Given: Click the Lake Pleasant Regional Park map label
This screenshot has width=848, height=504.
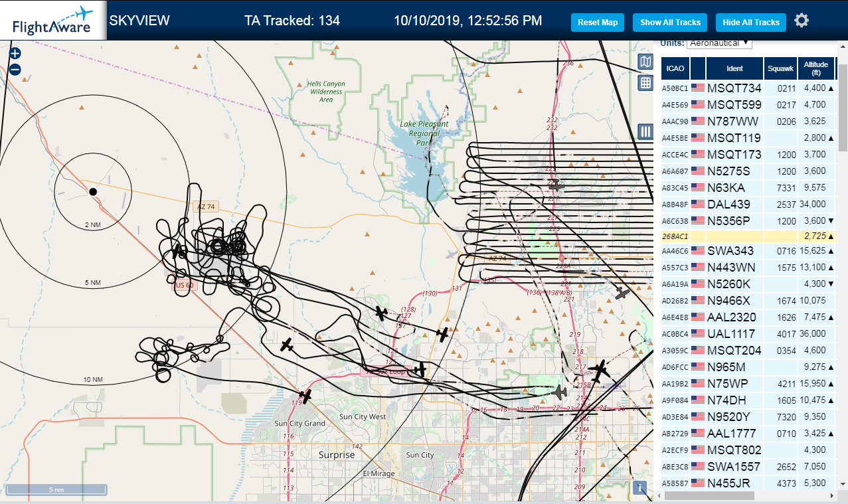Looking at the screenshot, I should pos(424,133).
